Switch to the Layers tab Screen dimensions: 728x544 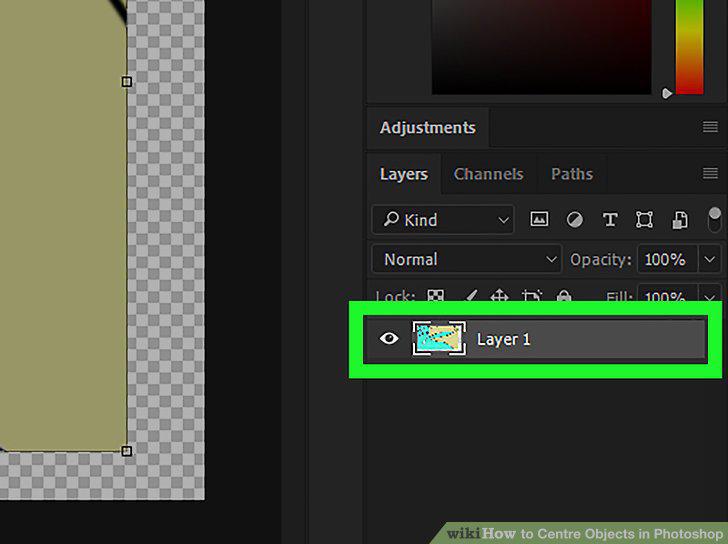click(403, 174)
